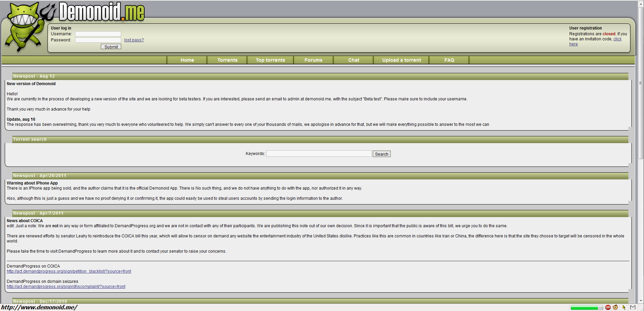Click the Demonoid.me site title logo
This screenshot has height=311, width=644.
pos(102,12)
